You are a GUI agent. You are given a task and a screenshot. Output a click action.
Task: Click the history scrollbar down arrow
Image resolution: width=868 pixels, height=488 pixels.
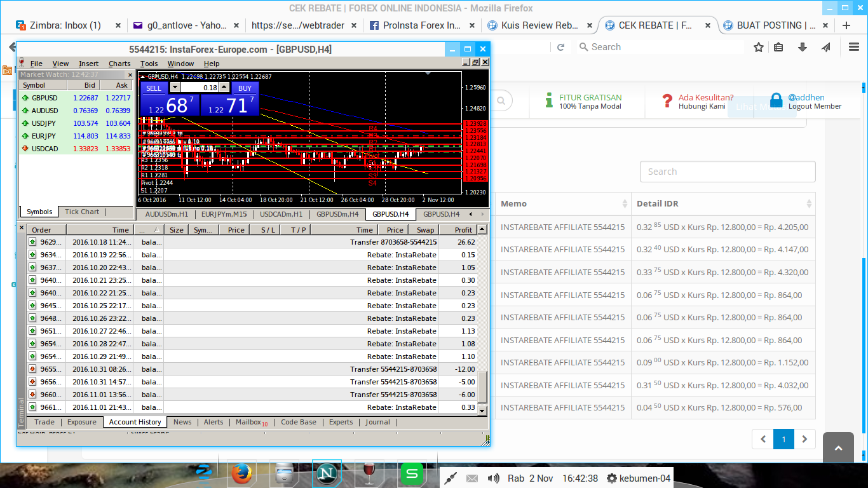482,411
